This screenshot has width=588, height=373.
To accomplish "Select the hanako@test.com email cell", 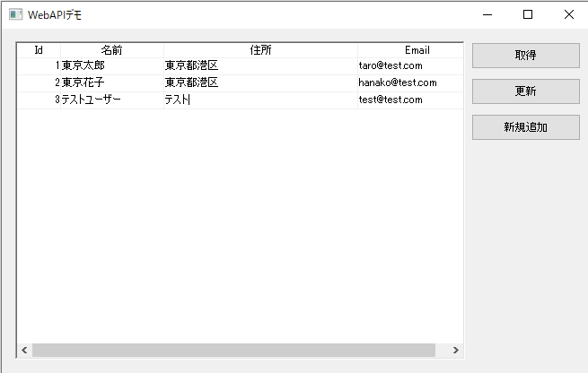I will pos(409,82).
